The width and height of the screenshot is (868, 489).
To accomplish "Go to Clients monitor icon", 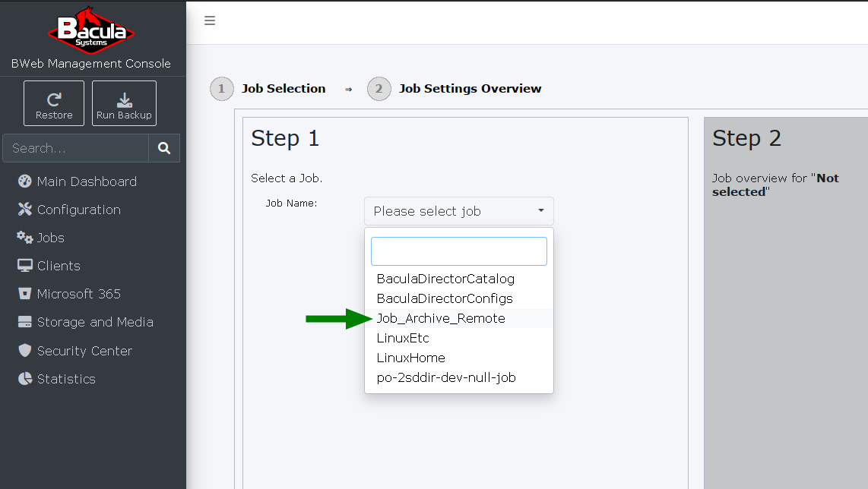I will [24, 266].
